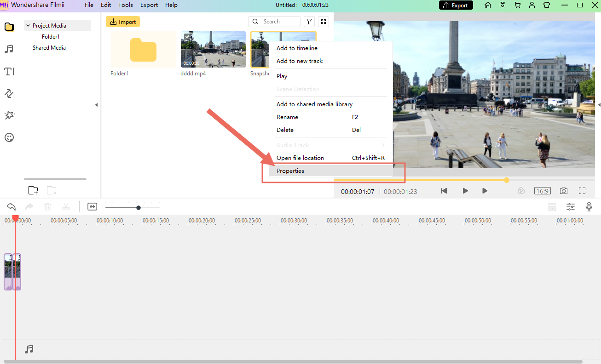The width and height of the screenshot is (601, 364).
Task: Choose Properties from the context menu
Action: 290,171
